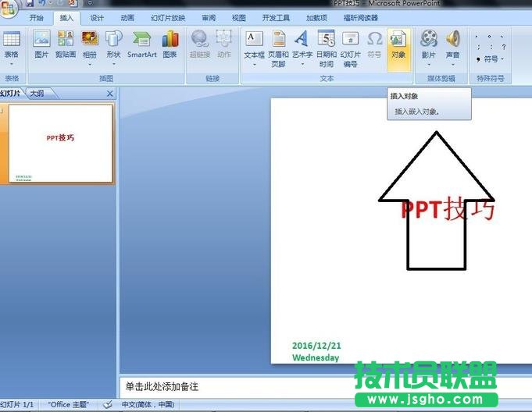The image size is (532, 412).
Task: Click the 动作 action icon
Action: point(223,39)
